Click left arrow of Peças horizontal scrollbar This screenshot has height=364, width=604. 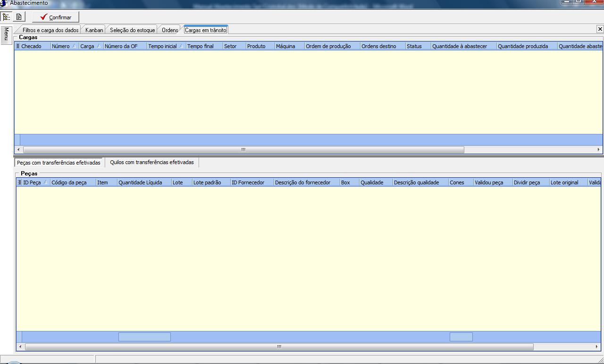coord(19,347)
